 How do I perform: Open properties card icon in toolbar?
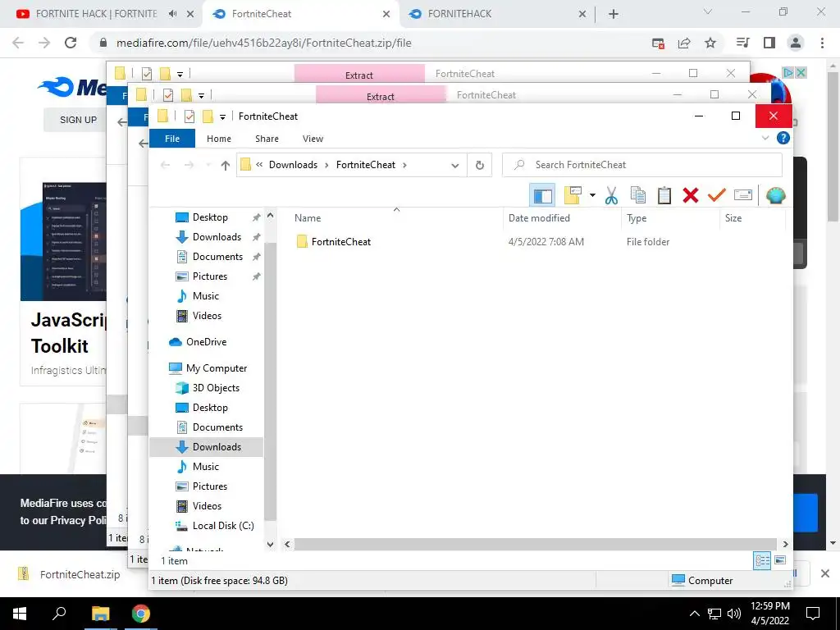(743, 195)
